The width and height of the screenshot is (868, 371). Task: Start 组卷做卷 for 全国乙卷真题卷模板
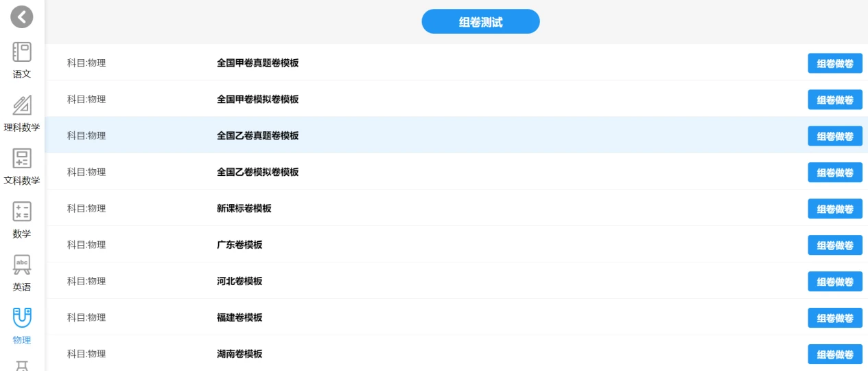(x=835, y=136)
